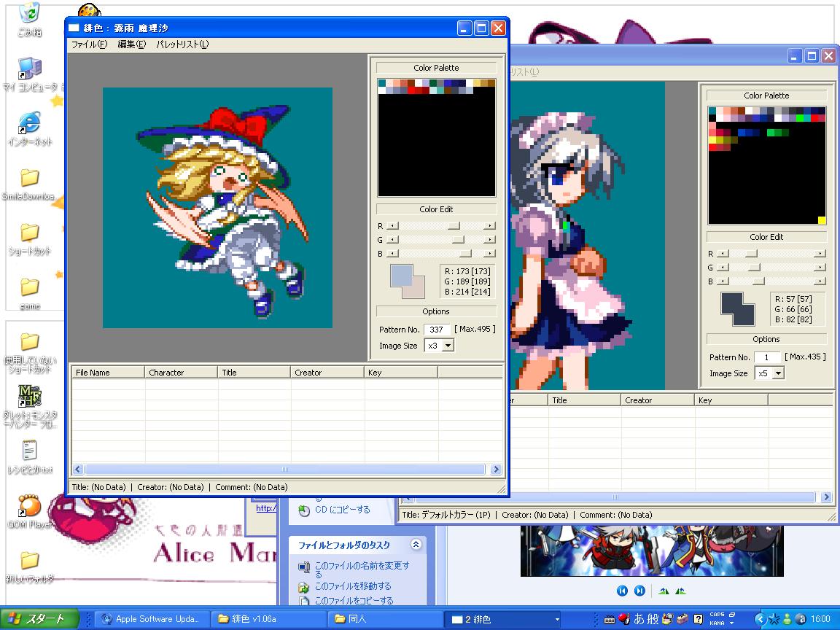Sort list by File Name column header

pyautogui.click(x=108, y=373)
